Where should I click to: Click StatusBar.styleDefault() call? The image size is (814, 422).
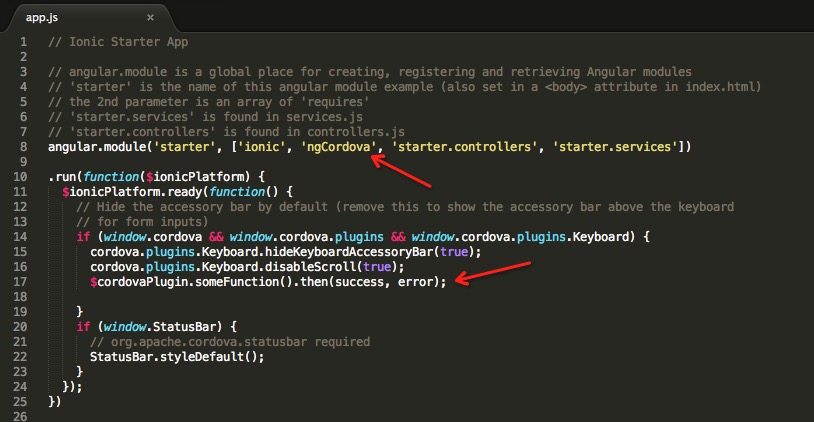pyautogui.click(x=176, y=357)
